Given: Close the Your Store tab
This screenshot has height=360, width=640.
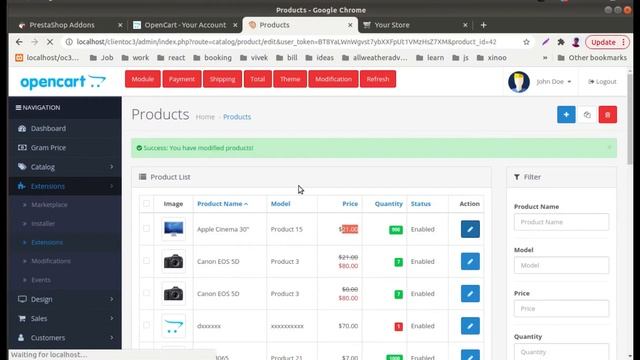Looking at the screenshot, I should coord(465,25).
